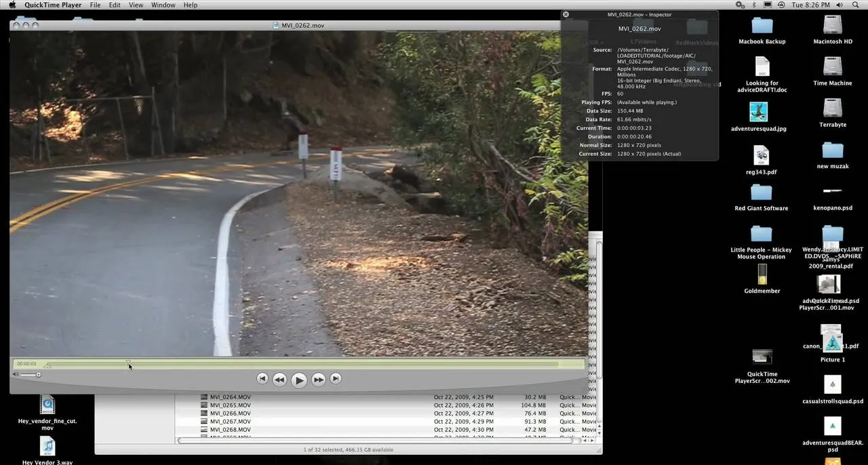Click the 00:00:03 current time display
This screenshot has width=868, height=465.
[x=27, y=364]
